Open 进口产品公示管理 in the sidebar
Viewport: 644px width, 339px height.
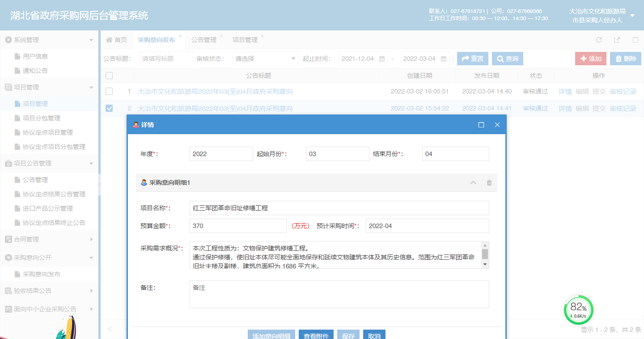point(48,208)
